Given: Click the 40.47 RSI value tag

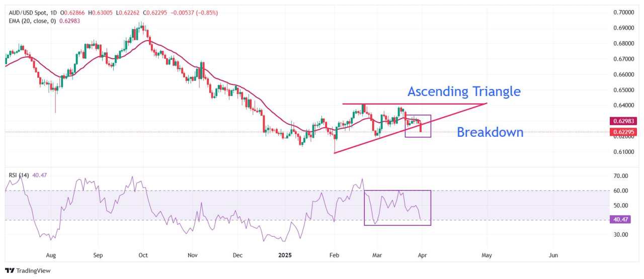Looking at the screenshot, I should [619, 220].
